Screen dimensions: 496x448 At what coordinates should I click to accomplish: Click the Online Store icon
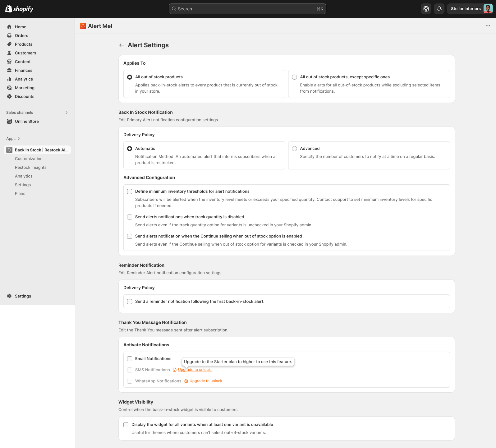click(9, 121)
